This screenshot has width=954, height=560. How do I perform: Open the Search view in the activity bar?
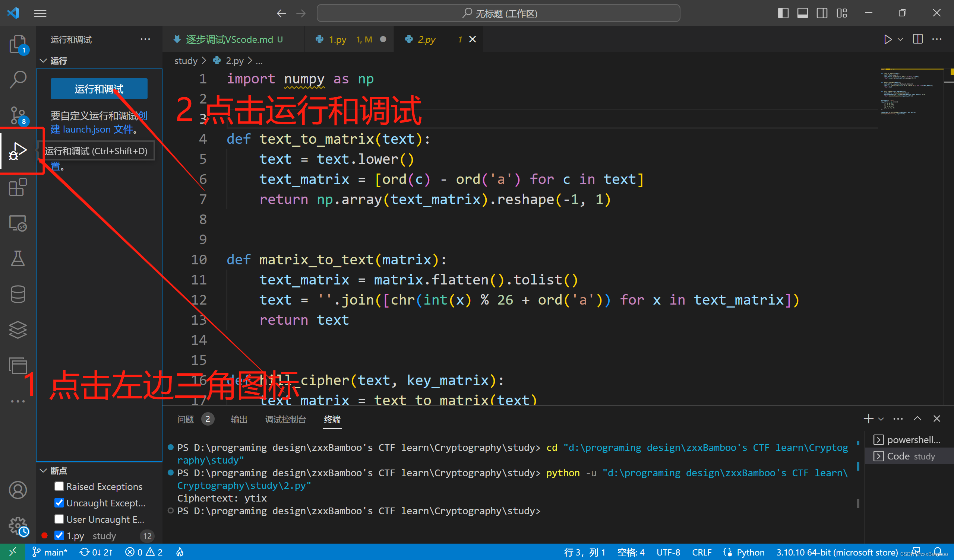[x=18, y=78]
